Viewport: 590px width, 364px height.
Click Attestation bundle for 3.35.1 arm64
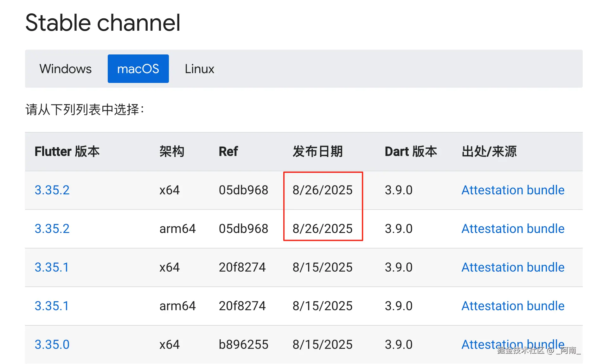(513, 306)
